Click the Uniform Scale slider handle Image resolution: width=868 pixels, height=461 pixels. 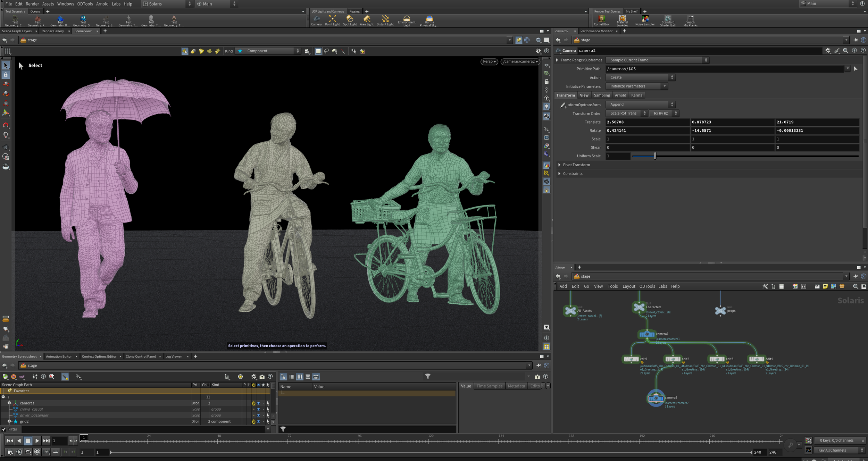(655, 156)
